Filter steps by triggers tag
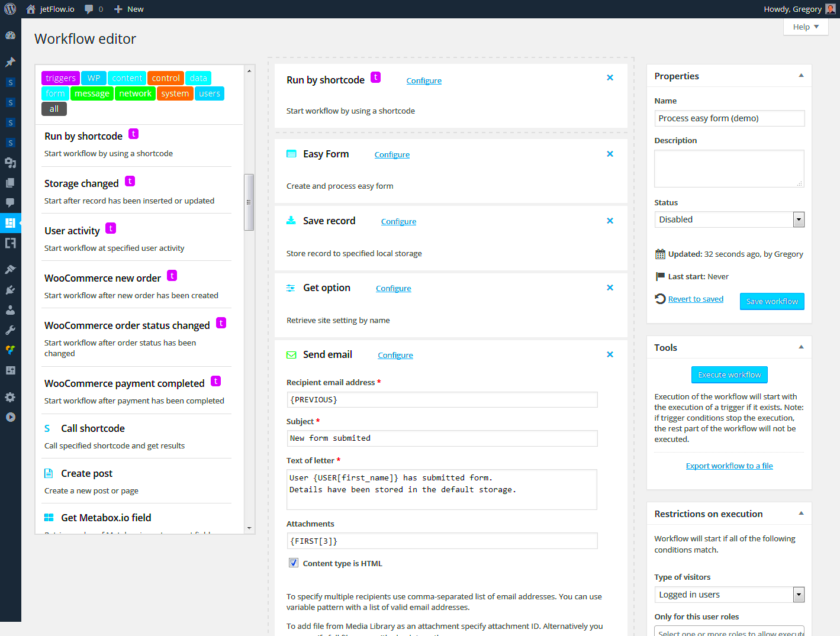 tap(60, 78)
